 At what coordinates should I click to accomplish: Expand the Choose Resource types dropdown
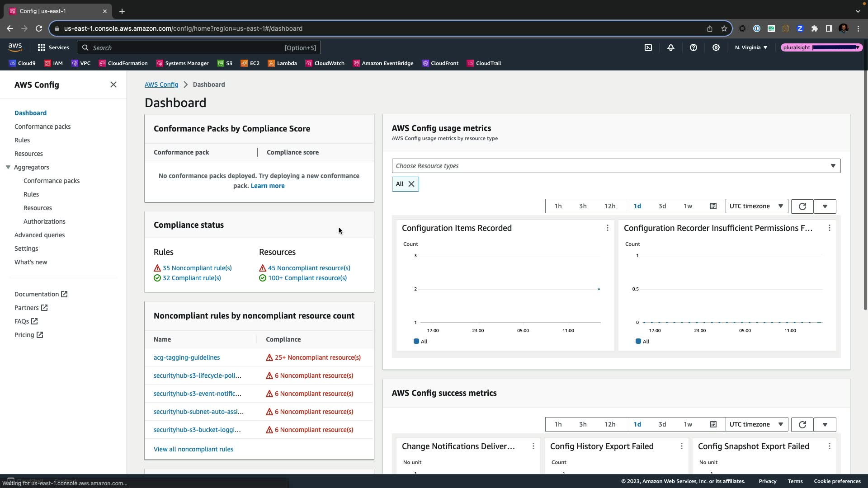pos(616,166)
